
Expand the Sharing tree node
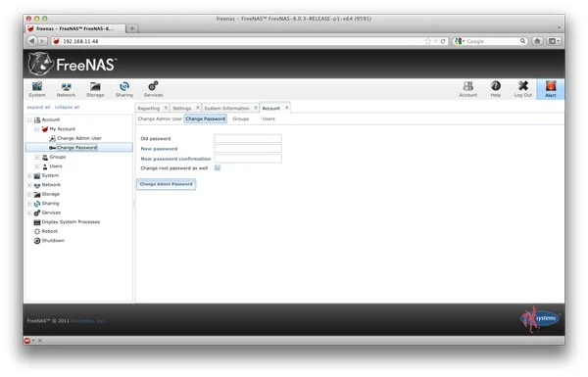point(29,204)
